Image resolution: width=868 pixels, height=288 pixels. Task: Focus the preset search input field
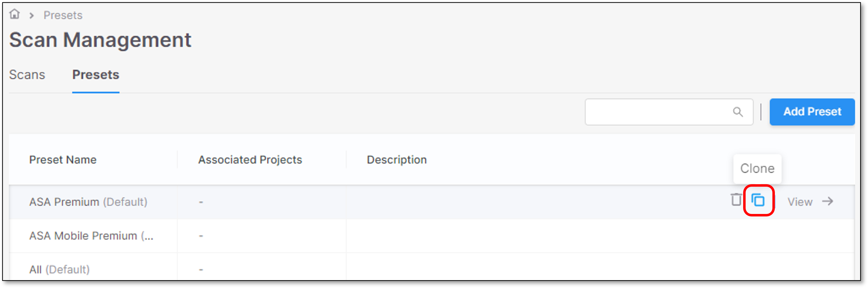(669, 112)
